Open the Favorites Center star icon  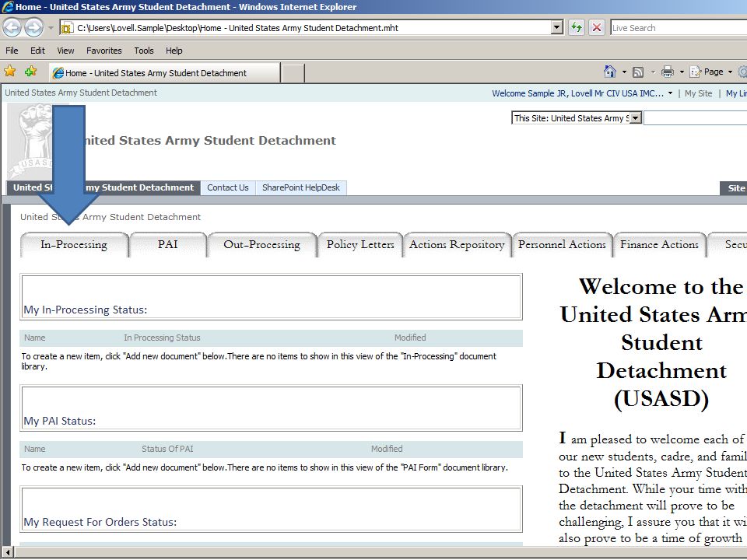10,72
